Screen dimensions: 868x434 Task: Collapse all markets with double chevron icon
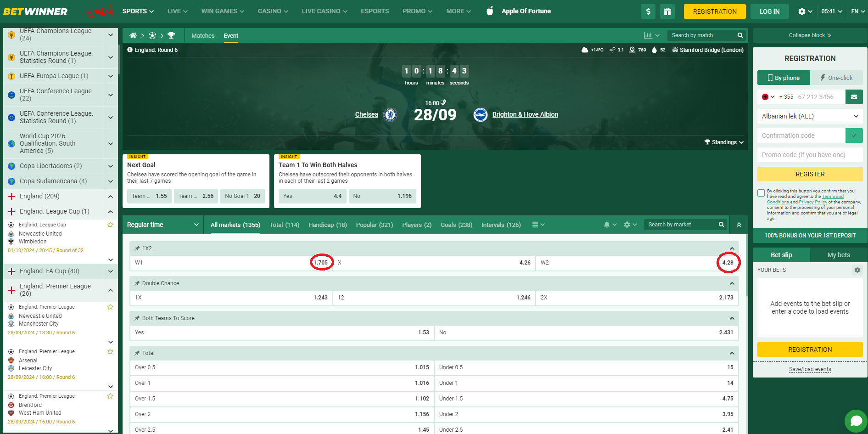click(x=739, y=225)
